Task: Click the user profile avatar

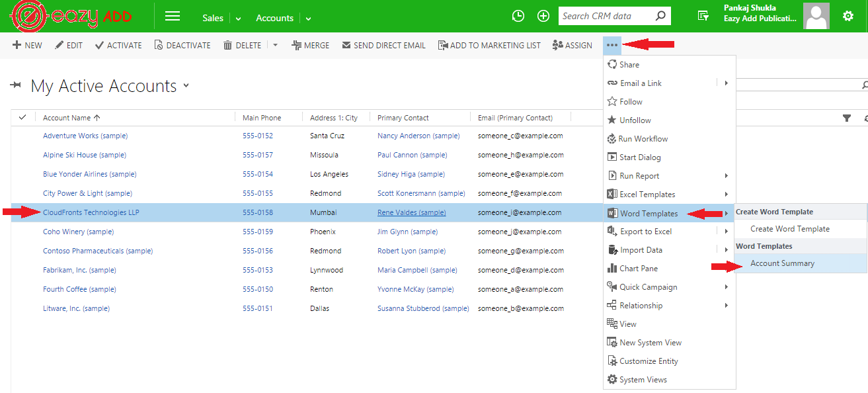Action: [816, 17]
